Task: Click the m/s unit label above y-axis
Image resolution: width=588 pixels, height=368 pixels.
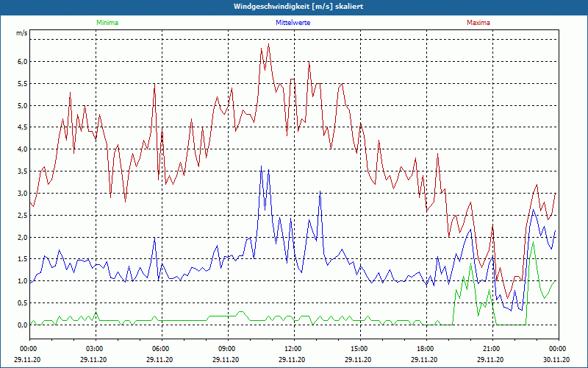Action: pyautogui.click(x=22, y=33)
